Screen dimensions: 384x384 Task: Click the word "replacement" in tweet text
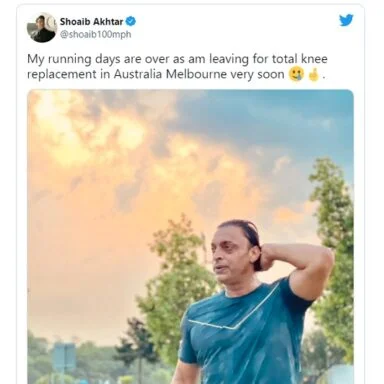pyautogui.click(x=62, y=75)
